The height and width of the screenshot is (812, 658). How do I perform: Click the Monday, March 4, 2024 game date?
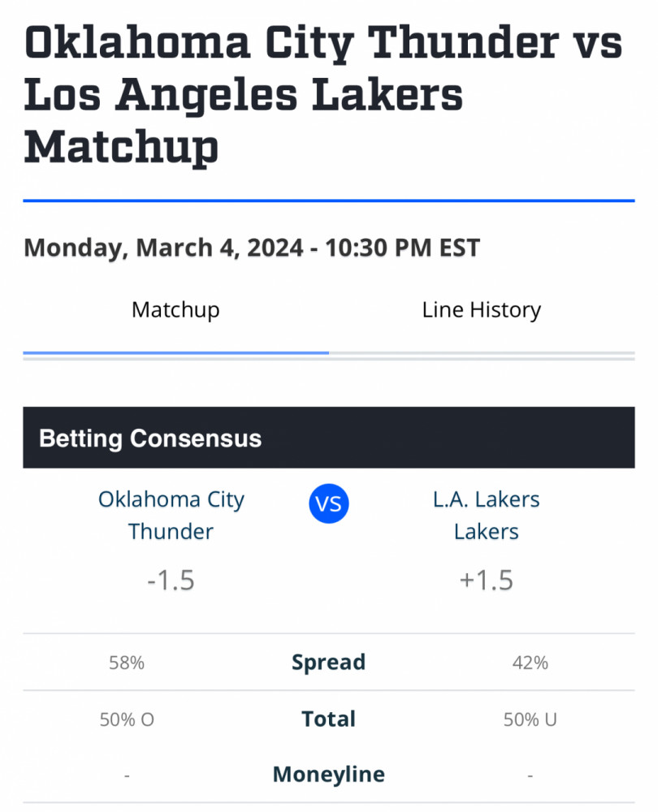point(252,247)
